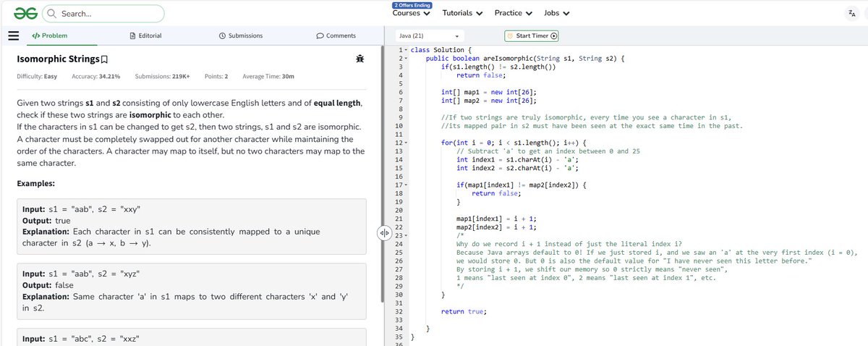Click the 'Isomorphic Strings' title
868x346 pixels.
[x=58, y=59]
